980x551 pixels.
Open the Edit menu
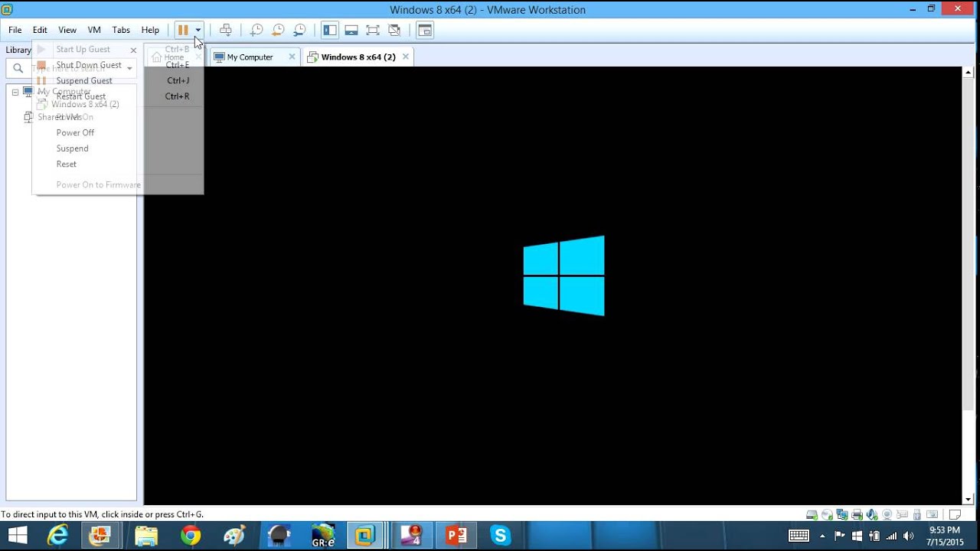point(40,30)
